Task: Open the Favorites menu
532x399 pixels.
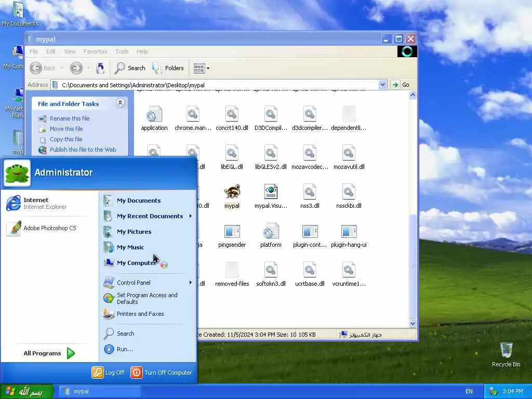Action: point(96,51)
